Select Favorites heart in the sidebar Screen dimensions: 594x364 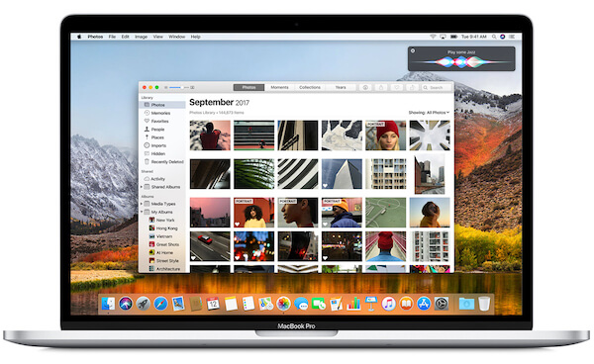(x=156, y=121)
